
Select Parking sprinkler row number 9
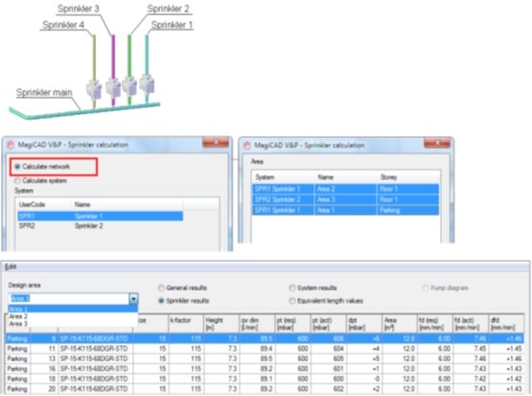tap(265, 338)
